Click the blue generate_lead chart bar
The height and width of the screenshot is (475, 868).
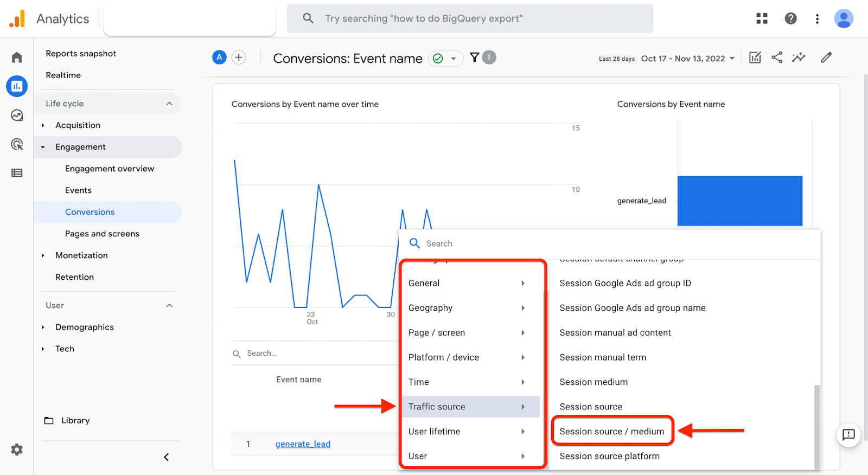[740, 201]
